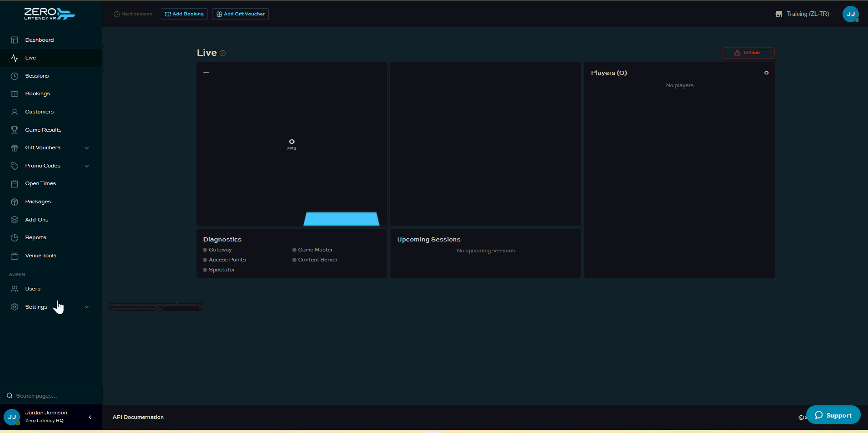Viewport: 868px width, 433px height.
Task: Click Jordan Johnson user name
Action: point(46,413)
